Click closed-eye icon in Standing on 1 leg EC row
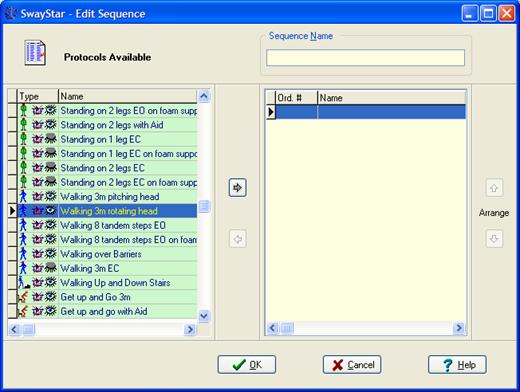The height and width of the screenshot is (392, 520). pos(51,139)
